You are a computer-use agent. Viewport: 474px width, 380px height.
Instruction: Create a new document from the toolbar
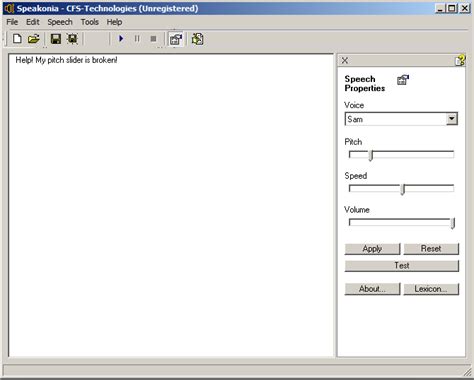[x=17, y=39]
